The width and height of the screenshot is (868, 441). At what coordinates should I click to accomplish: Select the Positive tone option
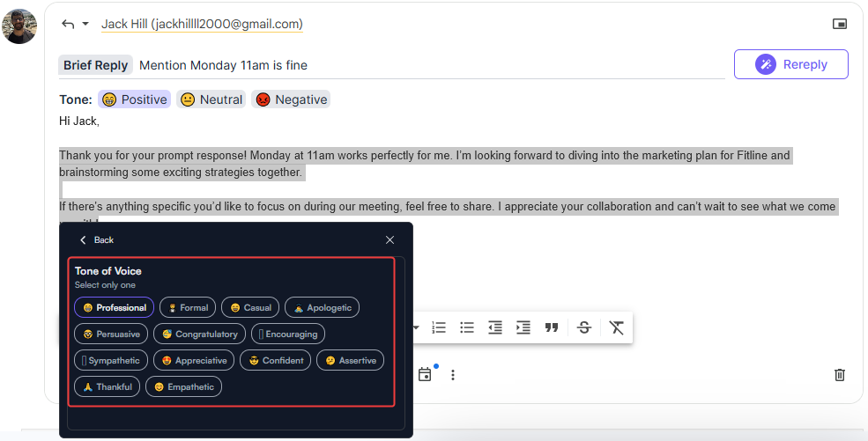[x=135, y=99]
